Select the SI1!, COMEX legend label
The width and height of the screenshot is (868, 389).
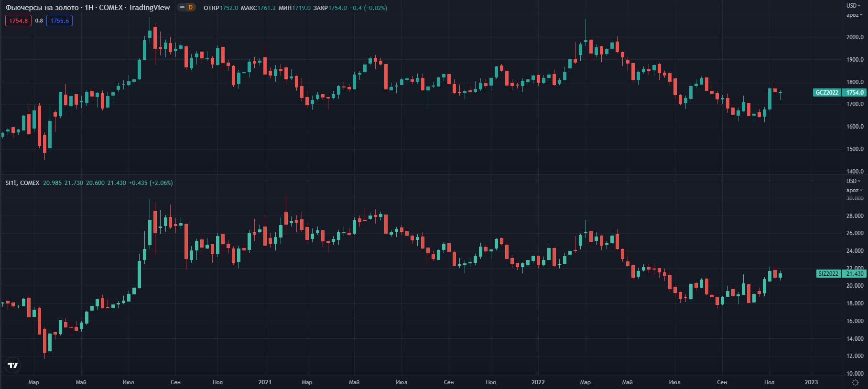pyautogui.click(x=22, y=183)
